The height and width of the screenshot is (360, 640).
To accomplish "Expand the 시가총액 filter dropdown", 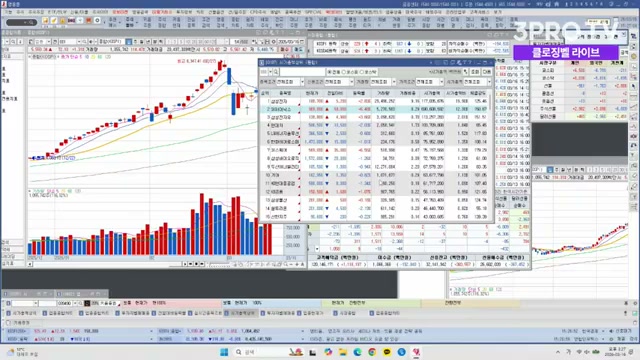I will [x=489, y=82].
